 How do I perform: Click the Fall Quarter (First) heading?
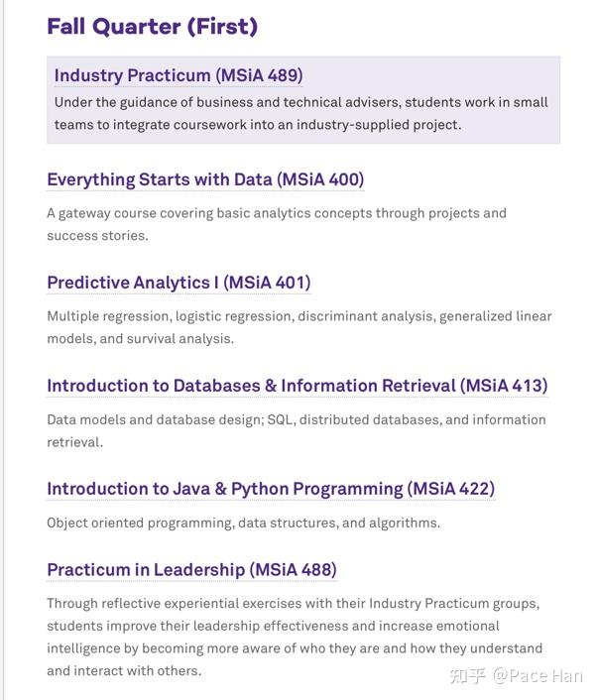point(153,27)
